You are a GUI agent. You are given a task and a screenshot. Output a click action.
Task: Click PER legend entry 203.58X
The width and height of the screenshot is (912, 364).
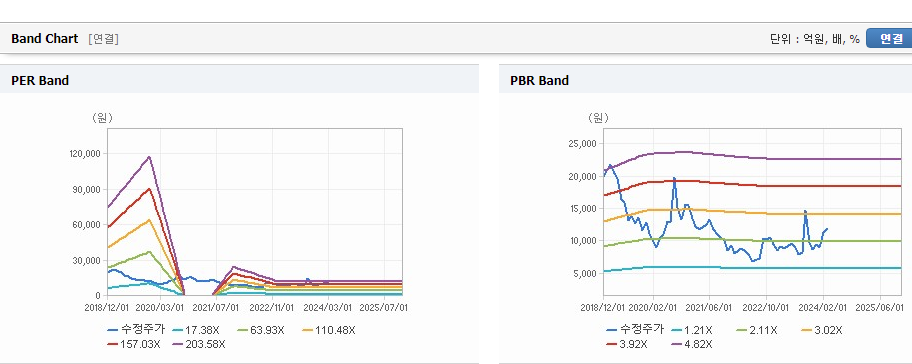(200, 344)
